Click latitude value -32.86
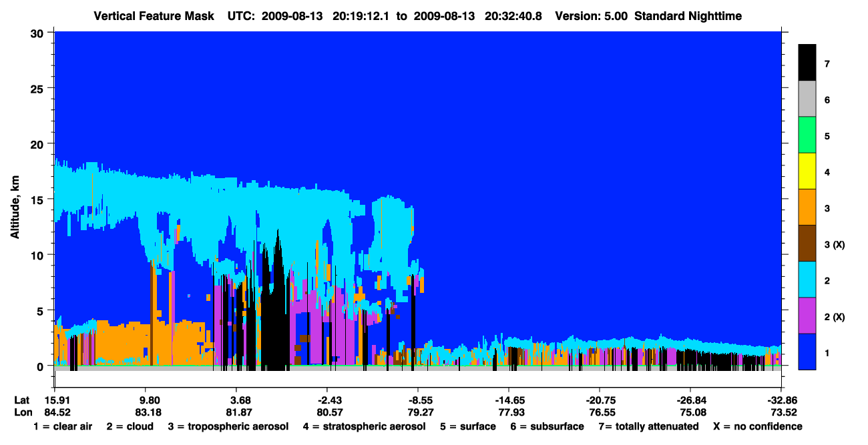The width and height of the screenshot is (868, 445). point(781,400)
